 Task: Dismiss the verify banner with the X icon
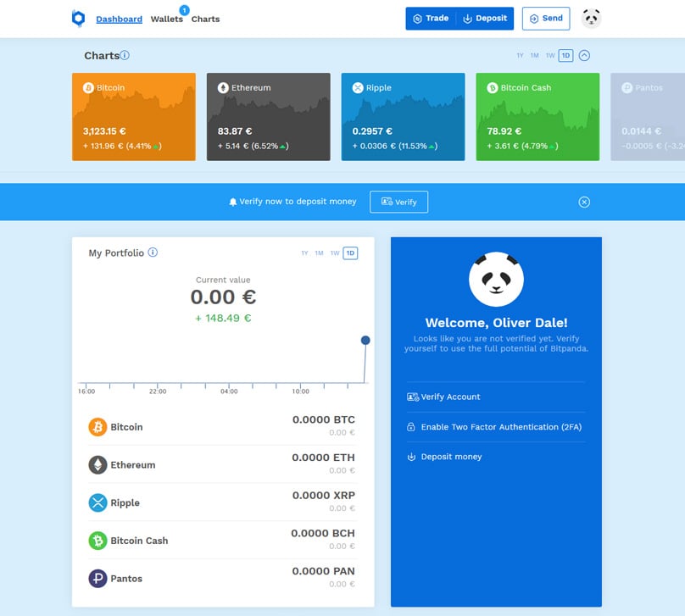(x=584, y=203)
